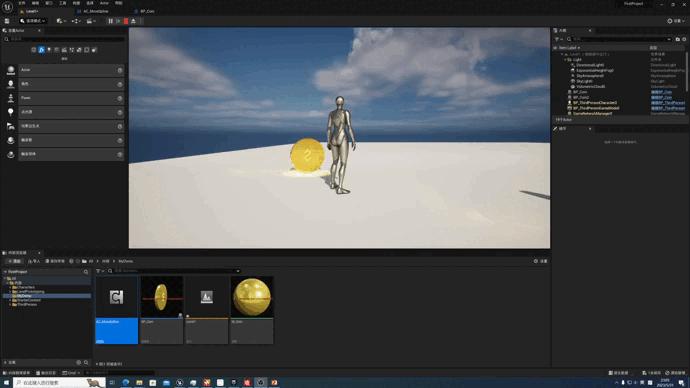Open the selection mode dropdown in toolbar
This screenshot has height=388, width=690.
tap(33, 21)
